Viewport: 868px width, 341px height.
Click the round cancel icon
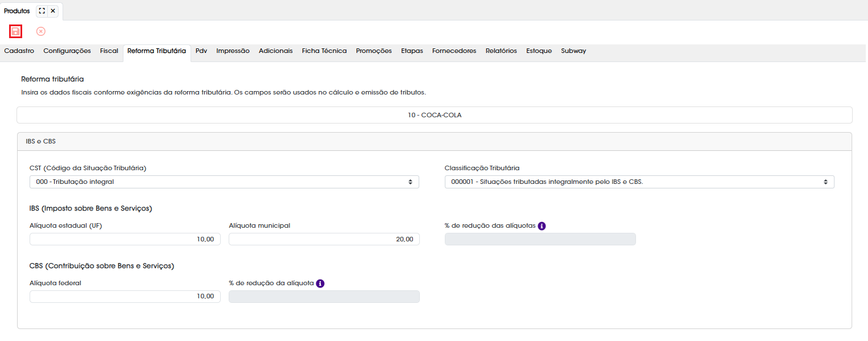pos(41,31)
